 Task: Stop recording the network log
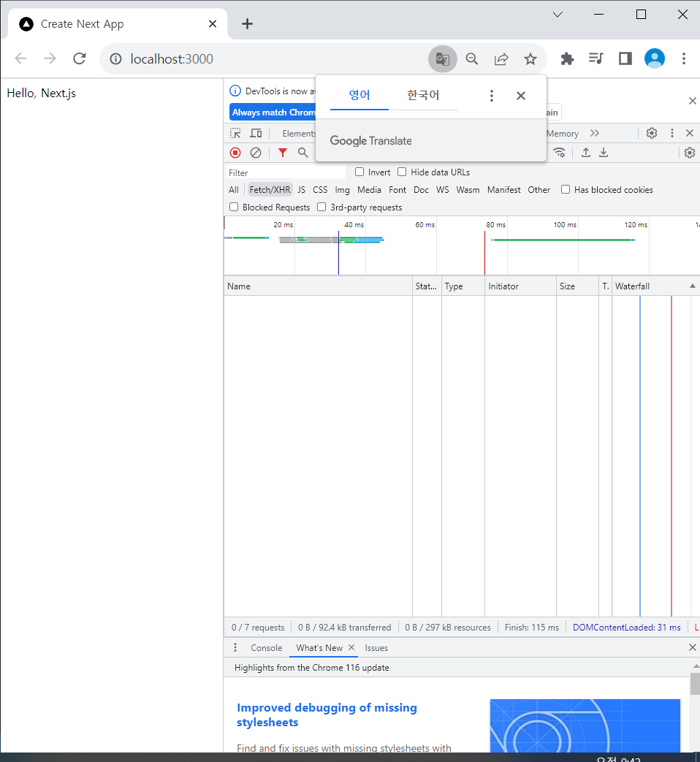[235, 153]
